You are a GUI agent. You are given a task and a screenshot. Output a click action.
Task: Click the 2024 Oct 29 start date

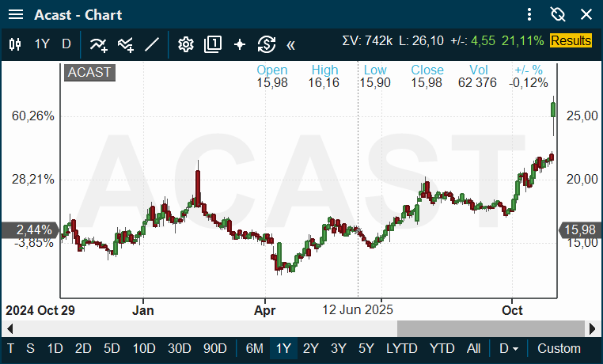[40, 310]
